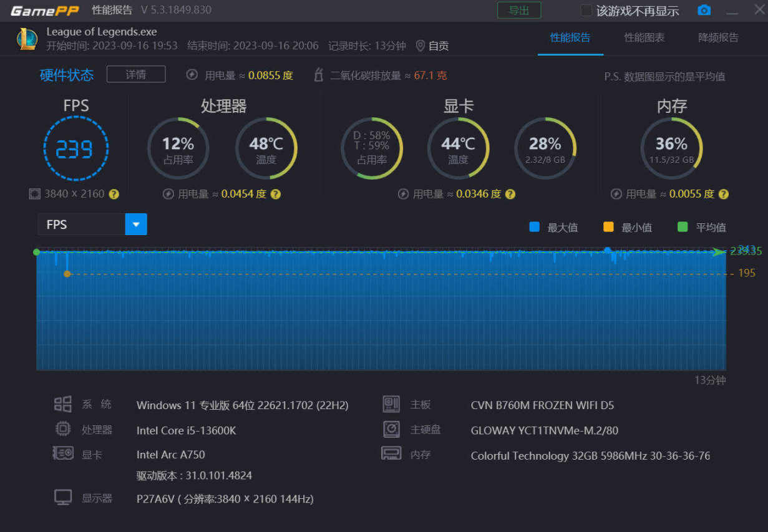Click the 239.35 average axis label
This screenshot has width=768, height=532.
tap(747, 251)
